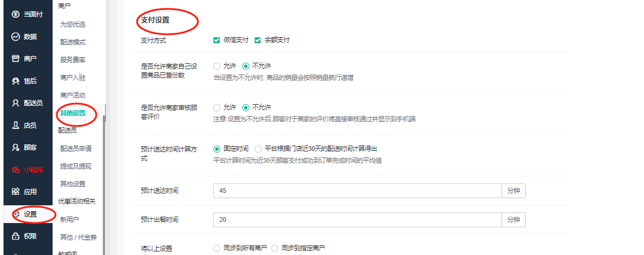Viewport: 644px width, 255px height.
Task: Click the 支付设置 section heading
Action: coord(155,20)
